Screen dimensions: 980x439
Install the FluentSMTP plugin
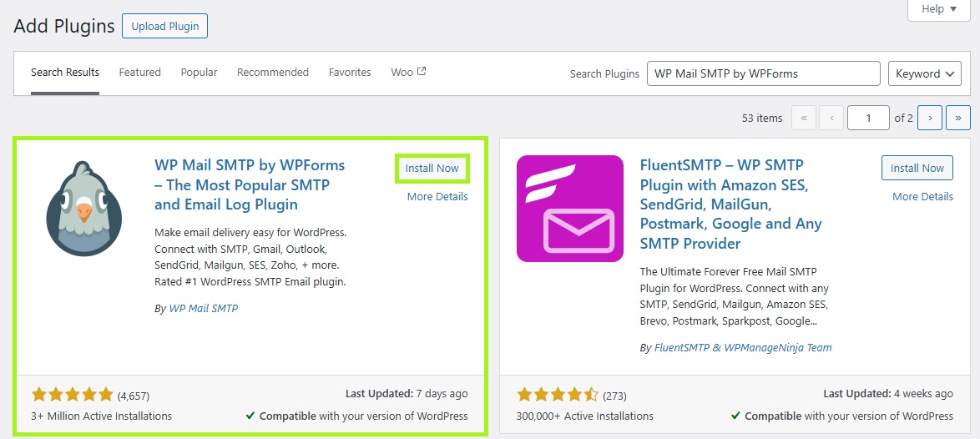click(x=917, y=168)
